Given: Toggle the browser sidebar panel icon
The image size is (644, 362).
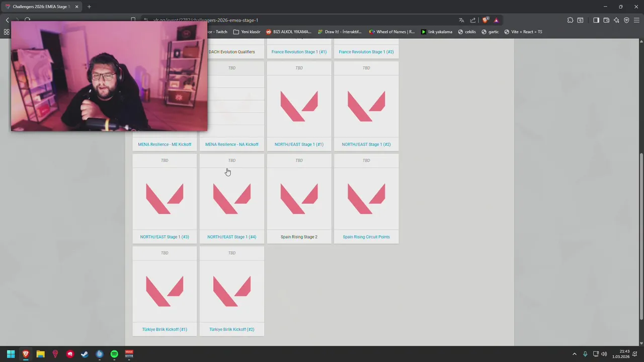Looking at the screenshot, I should [x=596, y=20].
